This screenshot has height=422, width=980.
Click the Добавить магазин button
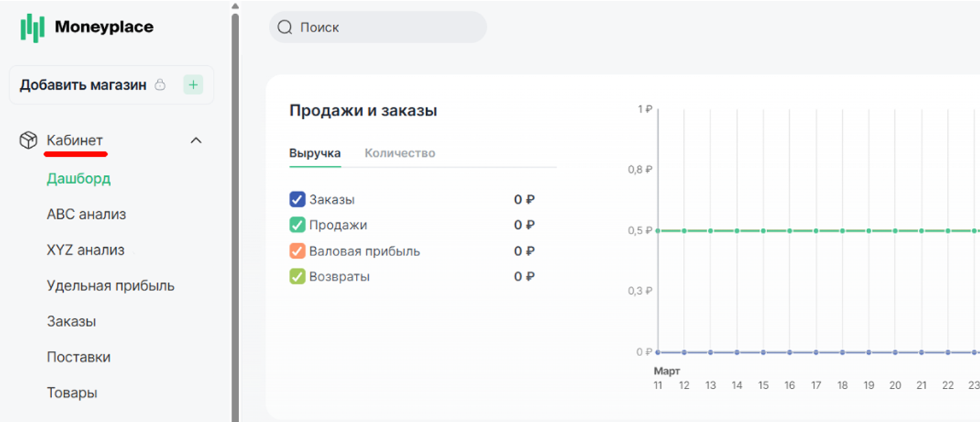pos(111,85)
